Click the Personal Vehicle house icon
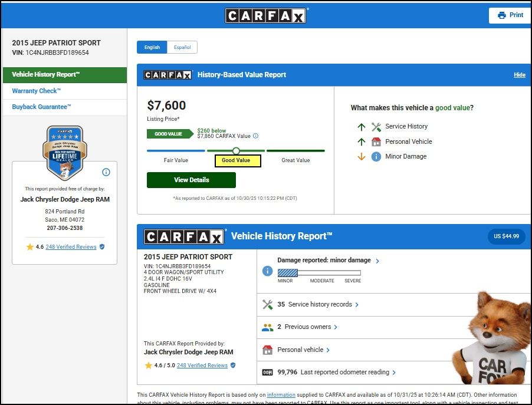Viewport: 532px width, 405px height. pyautogui.click(x=376, y=142)
